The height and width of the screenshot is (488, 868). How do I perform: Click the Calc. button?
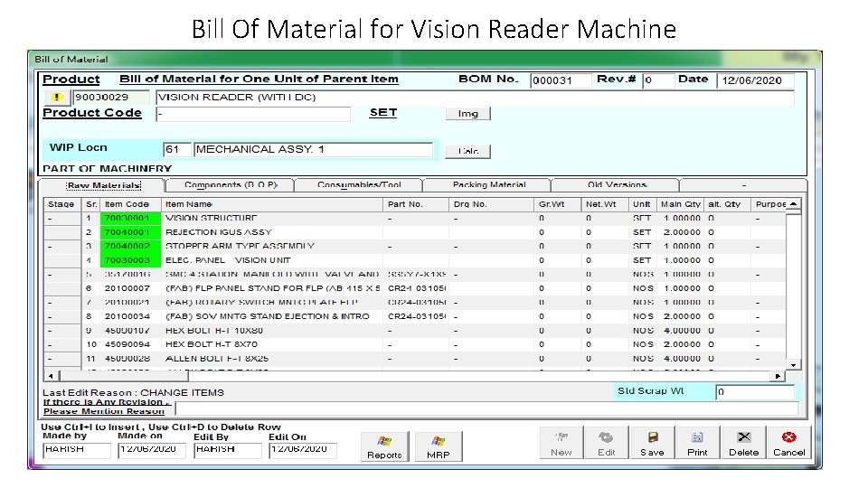pyautogui.click(x=467, y=151)
